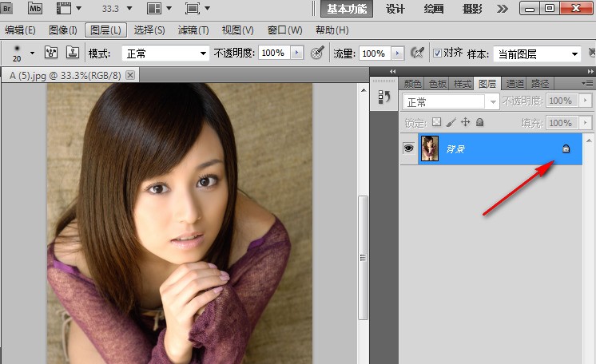Toggle the lock transparent pixels checker icon

pos(436,123)
